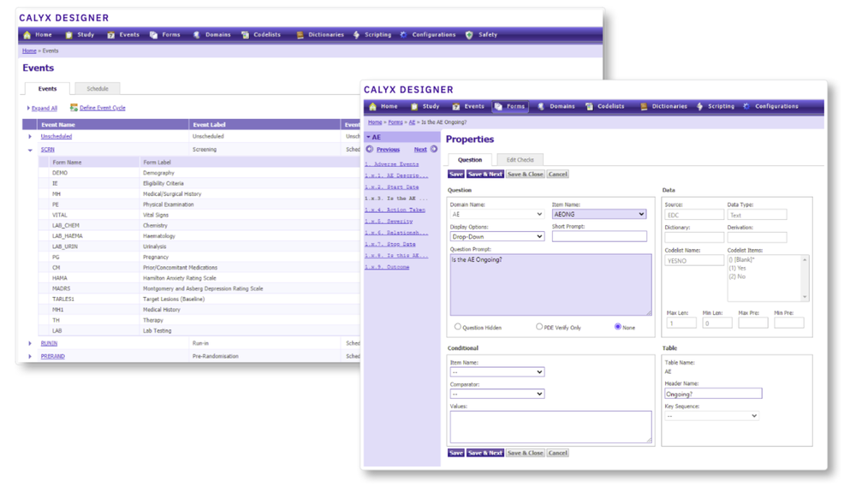The image size is (856, 504).
Task: Click Dictionaries book icon in Events window
Action: [300, 35]
